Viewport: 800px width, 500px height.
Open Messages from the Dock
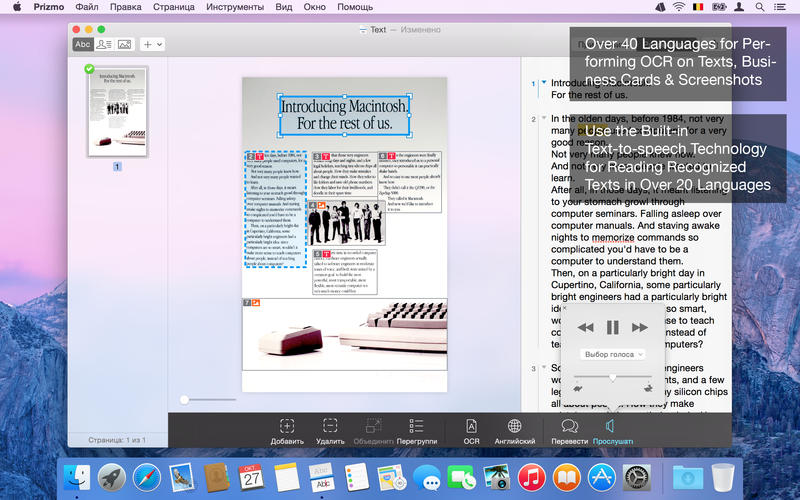(x=427, y=478)
